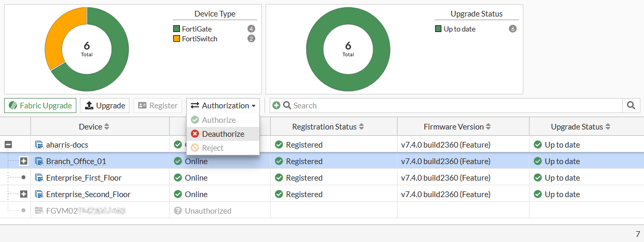The width and height of the screenshot is (644, 242).
Task: Click the Upgrade button
Action: (105, 105)
